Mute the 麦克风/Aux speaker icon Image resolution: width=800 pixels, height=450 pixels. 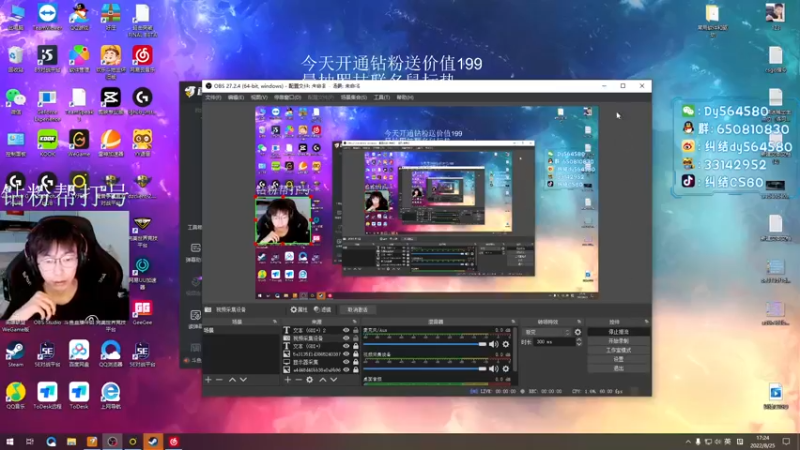tap(493, 344)
